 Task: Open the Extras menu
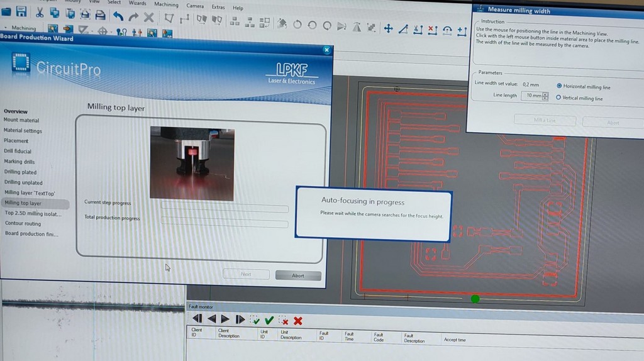[x=218, y=7]
